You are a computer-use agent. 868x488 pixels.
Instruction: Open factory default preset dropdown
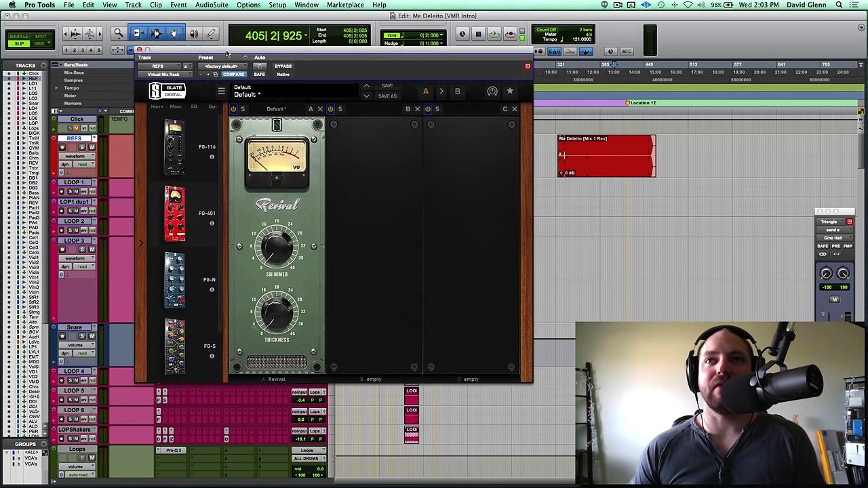click(221, 66)
